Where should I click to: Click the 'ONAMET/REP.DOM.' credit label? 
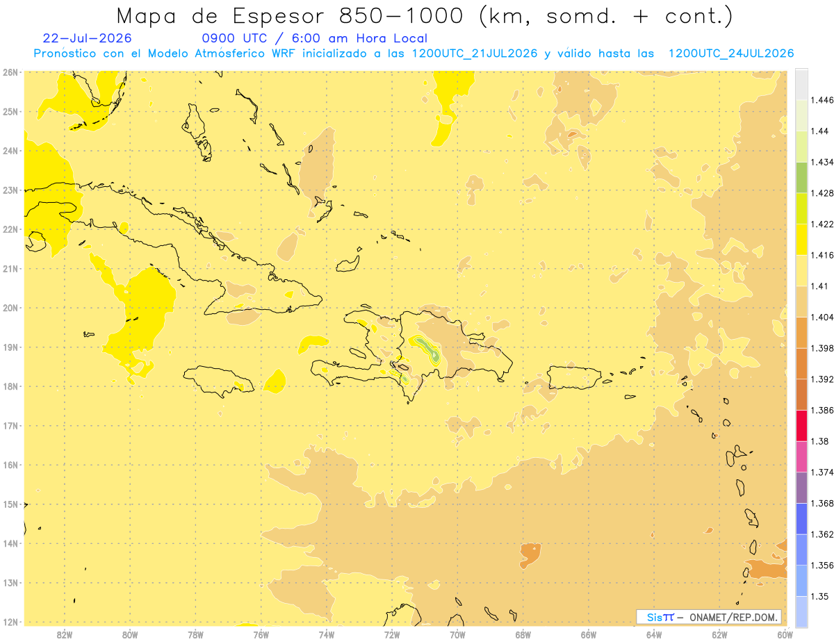pos(735,617)
